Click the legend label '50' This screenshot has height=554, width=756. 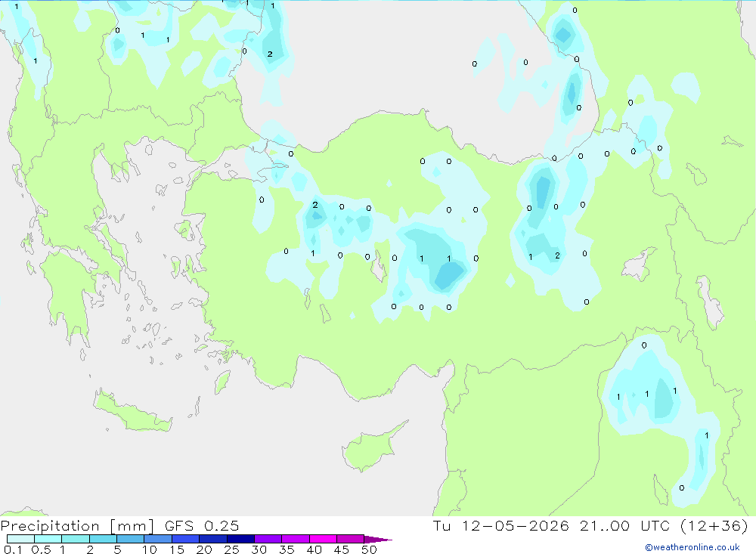(x=369, y=549)
